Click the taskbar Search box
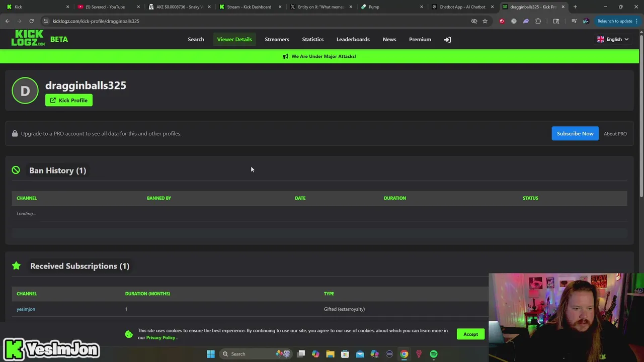The image size is (644, 362). [x=257, y=354]
